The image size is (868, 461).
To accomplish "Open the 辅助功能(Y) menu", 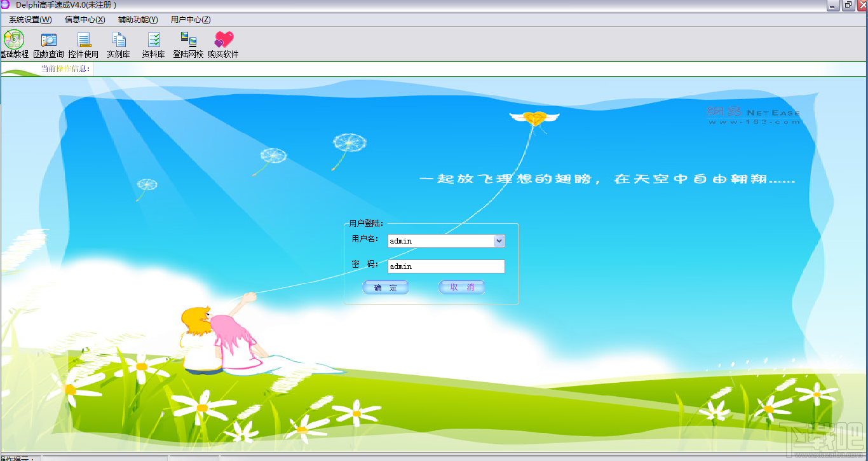I will [x=138, y=20].
